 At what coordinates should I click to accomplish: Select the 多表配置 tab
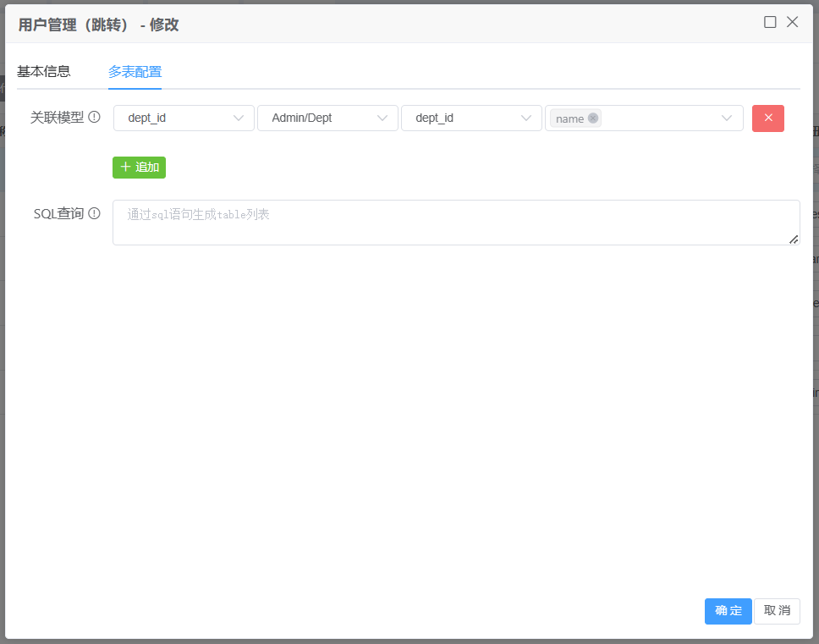[x=135, y=72]
